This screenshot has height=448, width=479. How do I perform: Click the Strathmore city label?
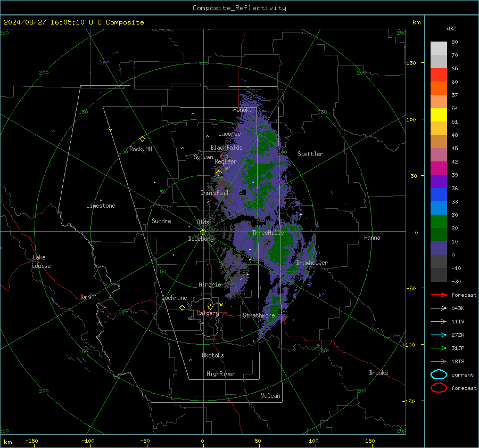point(259,315)
